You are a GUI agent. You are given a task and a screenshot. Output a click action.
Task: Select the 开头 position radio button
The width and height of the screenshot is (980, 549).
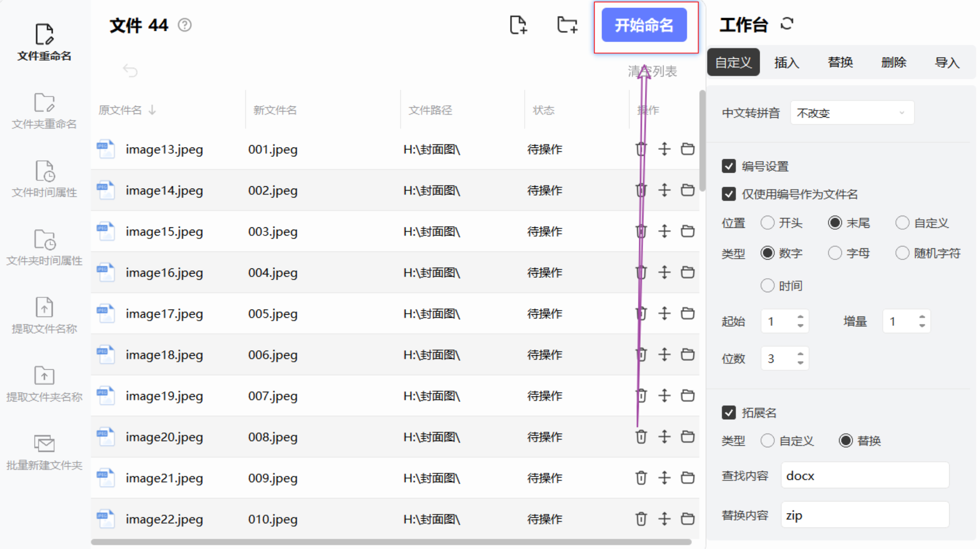click(x=767, y=223)
